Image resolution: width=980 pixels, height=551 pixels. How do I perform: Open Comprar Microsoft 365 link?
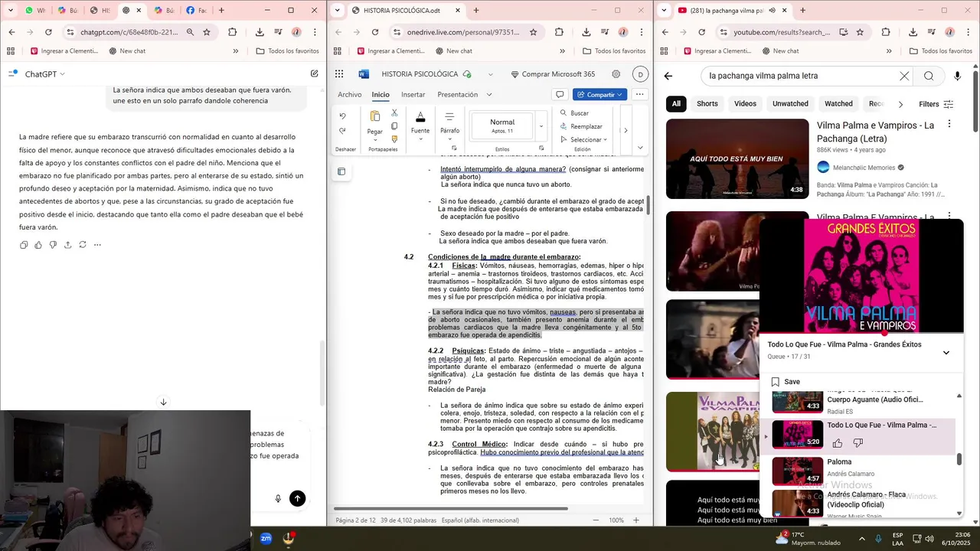(x=552, y=74)
